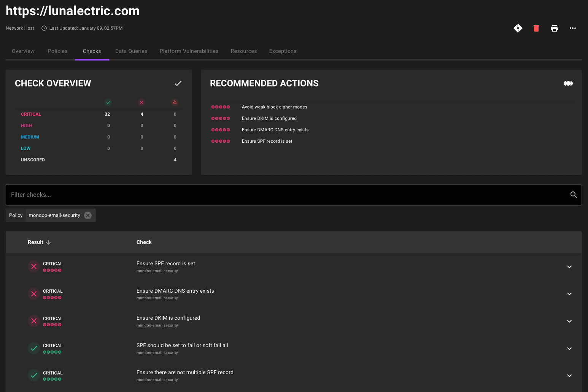The height and width of the screenshot is (392, 588).
Task: Click the printer icon
Action: (x=554, y=28)
